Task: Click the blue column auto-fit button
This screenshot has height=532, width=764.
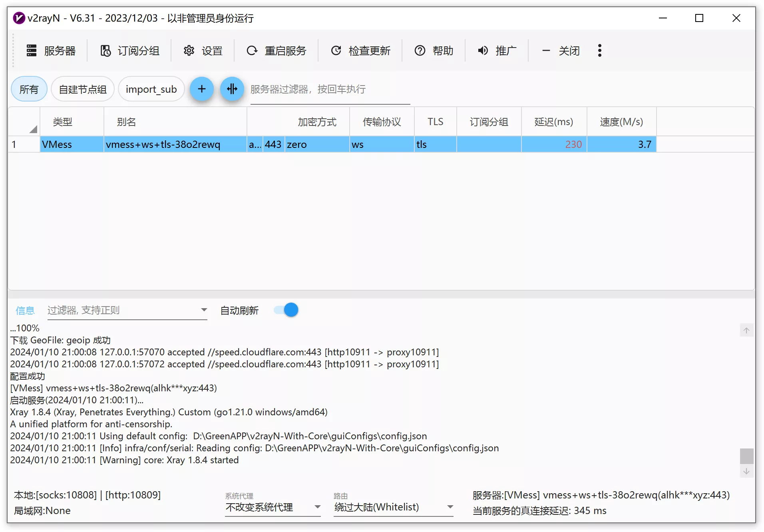Action: point(232,89)
